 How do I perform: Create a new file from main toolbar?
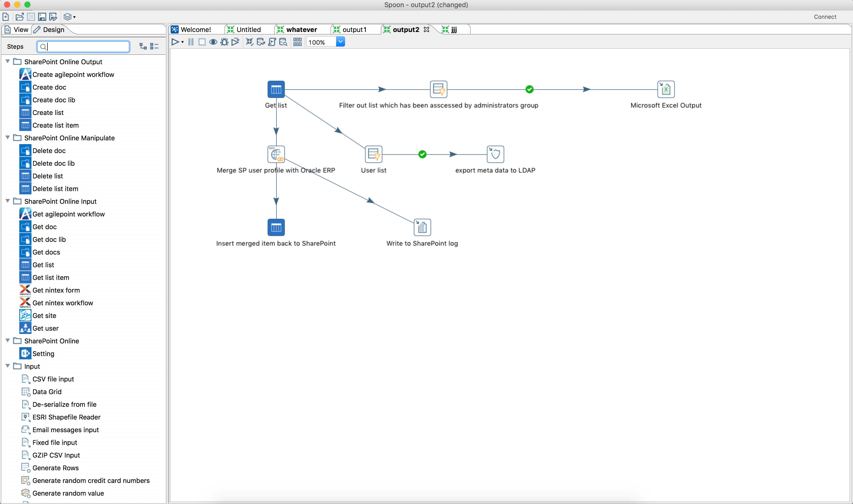[6, 17]
